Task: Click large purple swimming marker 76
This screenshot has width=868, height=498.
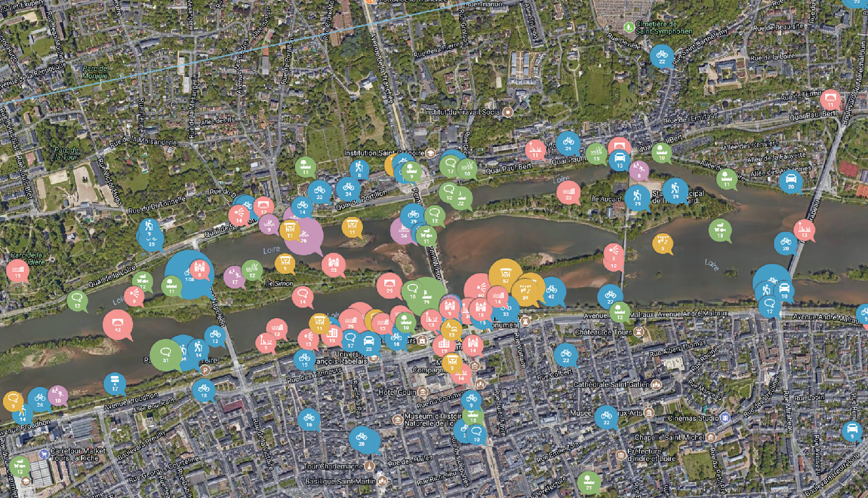Action: tap(303, 236)
